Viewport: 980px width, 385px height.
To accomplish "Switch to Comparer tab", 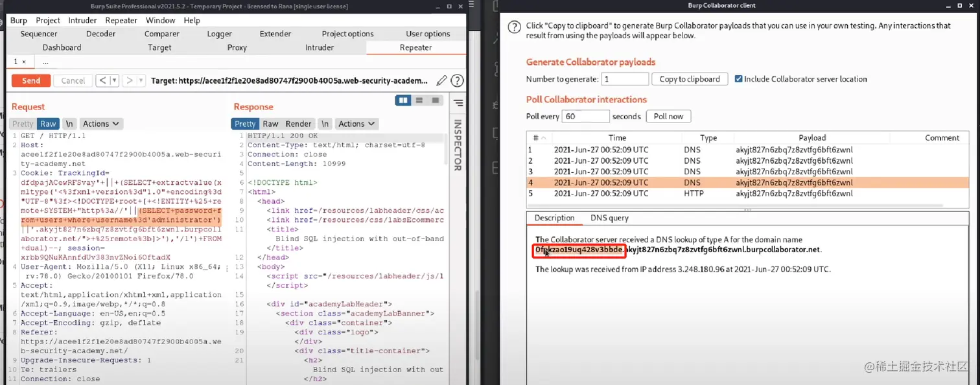I will pyautogui.click(x=162, y=34).
